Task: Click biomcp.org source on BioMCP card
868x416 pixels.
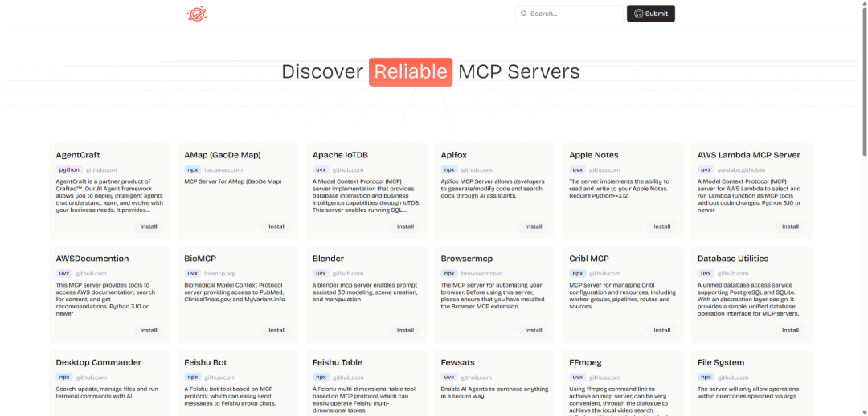Action: pos(219,273)
